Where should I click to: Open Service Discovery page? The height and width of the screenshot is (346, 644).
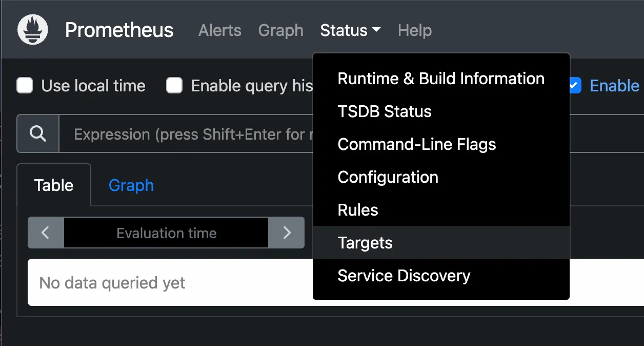tap(404, 276)
